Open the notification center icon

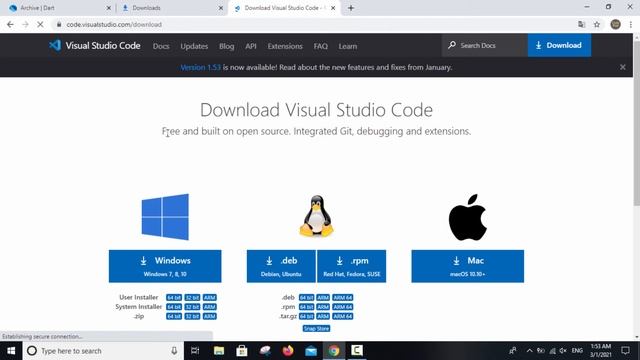625,351
